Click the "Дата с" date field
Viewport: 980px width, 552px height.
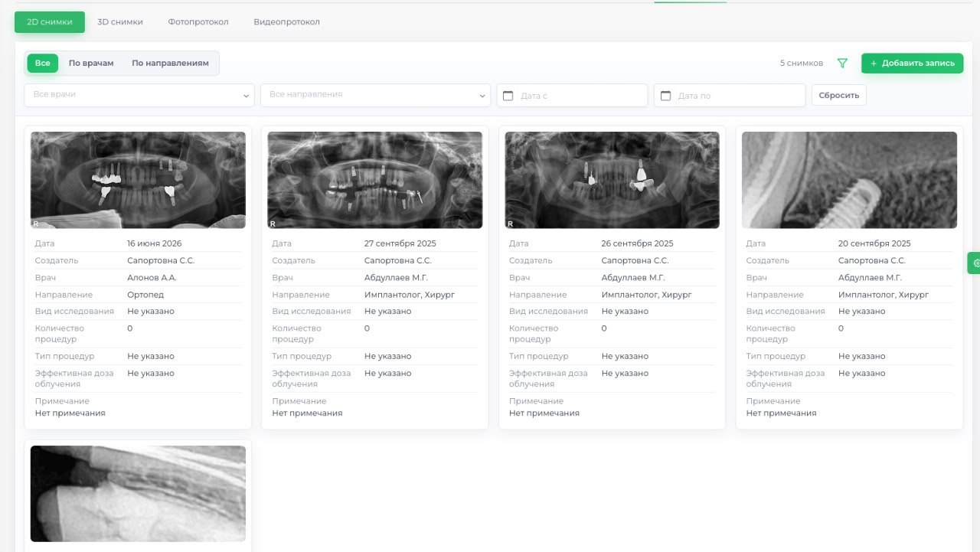pyautogui.click(x=572, y=95)
